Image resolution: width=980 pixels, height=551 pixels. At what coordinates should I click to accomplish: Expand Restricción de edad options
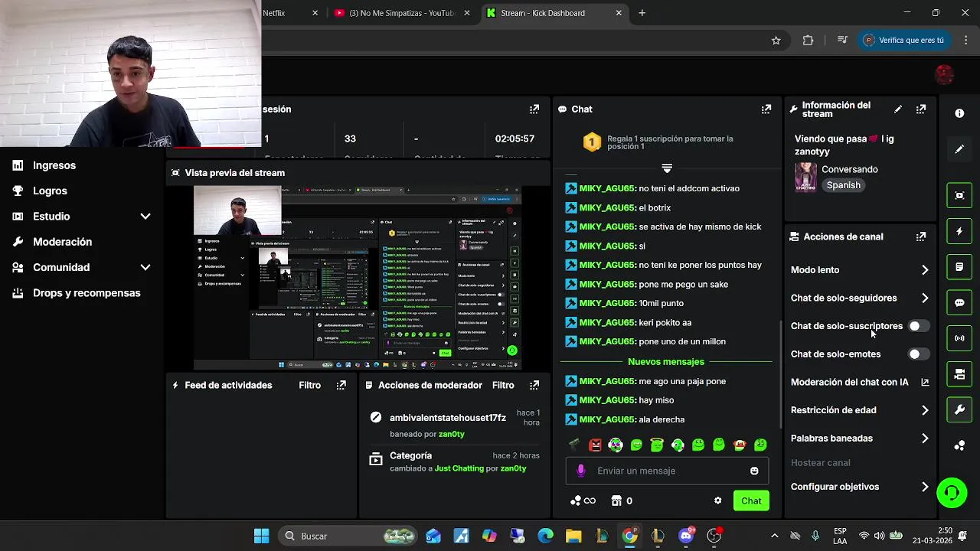tap(925, 410)
